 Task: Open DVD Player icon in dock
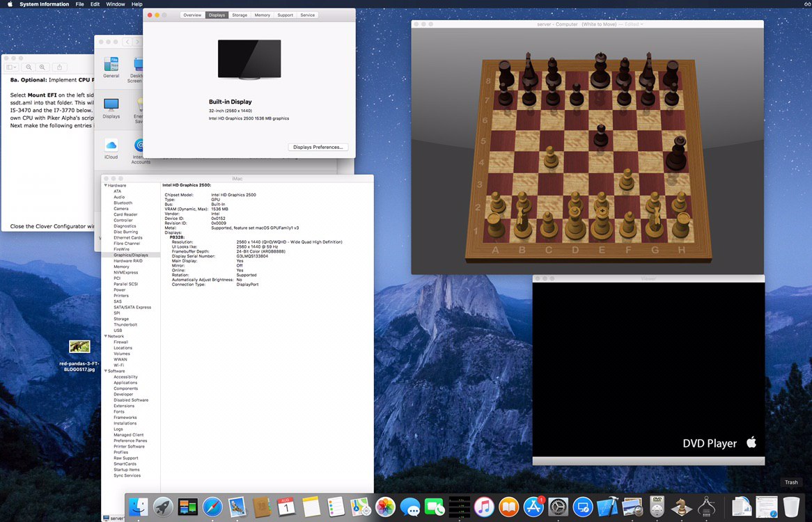click(657, 507)
